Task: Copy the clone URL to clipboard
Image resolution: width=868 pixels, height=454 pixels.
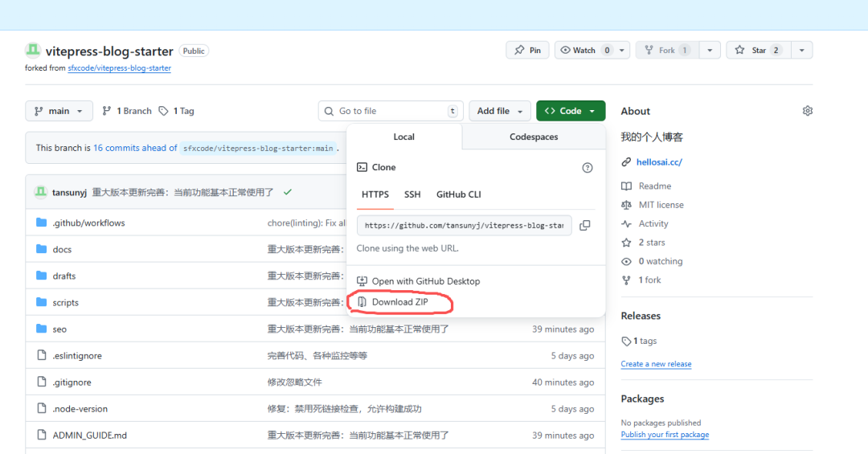Action: [585, 225]
